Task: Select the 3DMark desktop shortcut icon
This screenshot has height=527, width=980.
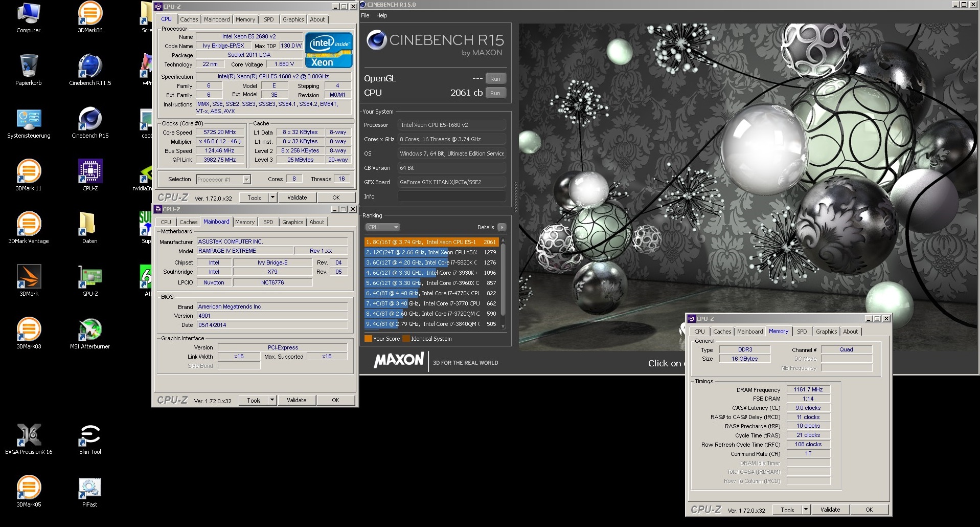Action: click(x=29, y=281)
